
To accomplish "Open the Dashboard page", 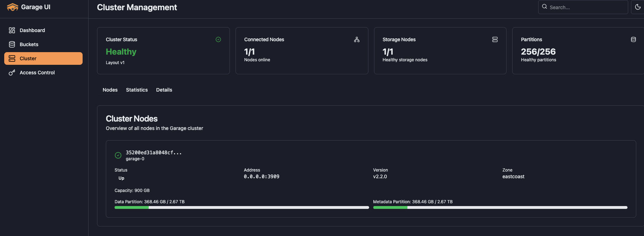I will (32, 30).
